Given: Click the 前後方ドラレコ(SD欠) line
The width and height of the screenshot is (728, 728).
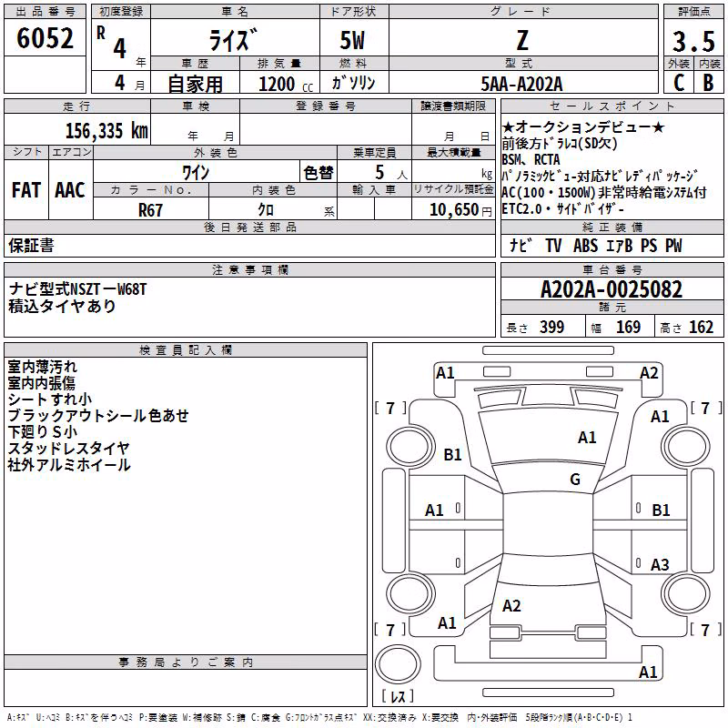Looking at the screenshot, I should click(x=560, y=143).
